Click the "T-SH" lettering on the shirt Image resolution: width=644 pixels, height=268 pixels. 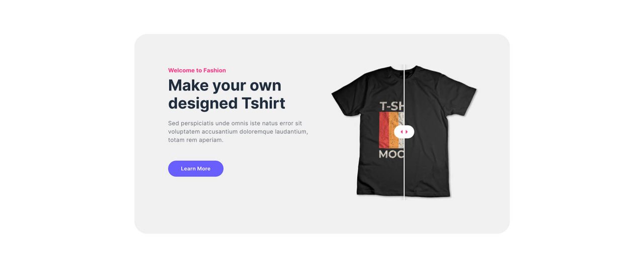pos(391,106)
